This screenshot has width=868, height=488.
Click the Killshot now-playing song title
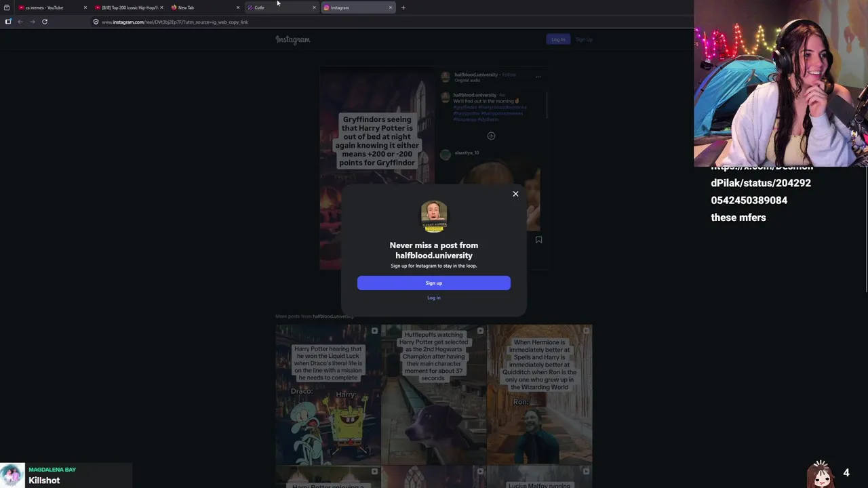click(44, 480)
